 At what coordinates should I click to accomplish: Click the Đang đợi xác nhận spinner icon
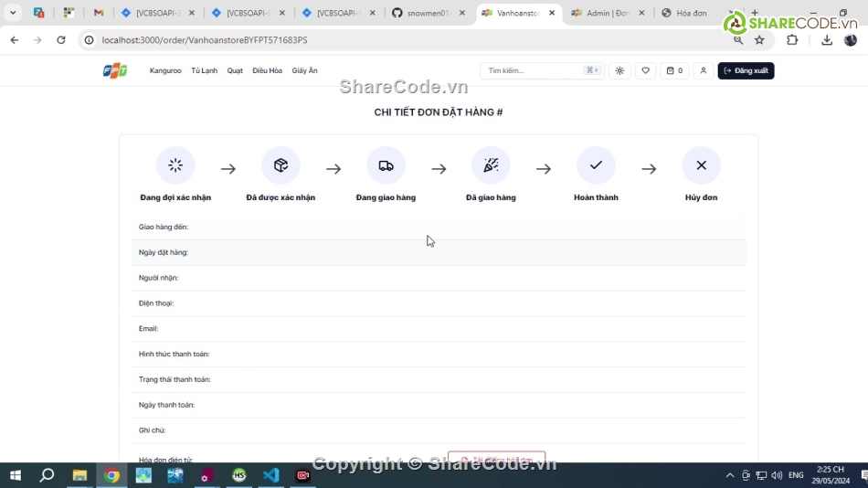coord(175,165)
